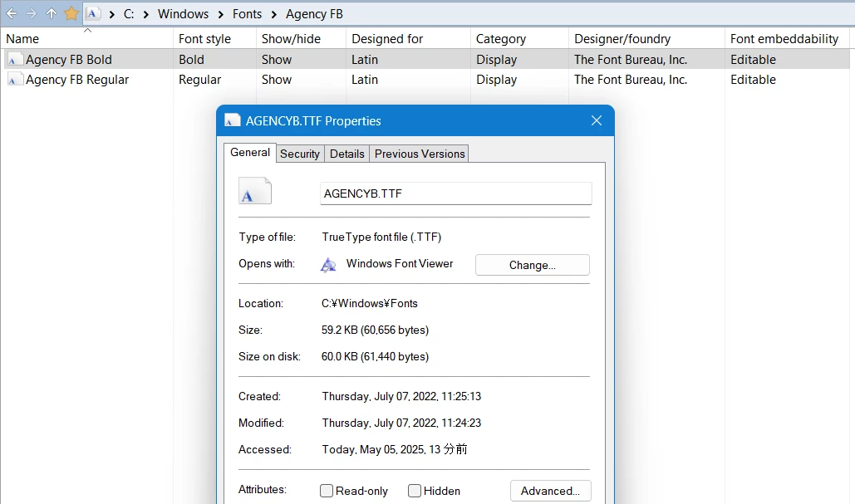855x504 pixels.
Task: Select the Agency FB Bold row name
Action: click(69, 60)
